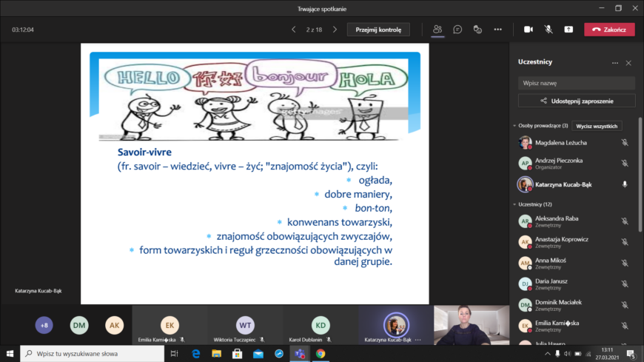Click the shared presentation slide
Viewport: 644px width, 362px height.
(255, 173)
